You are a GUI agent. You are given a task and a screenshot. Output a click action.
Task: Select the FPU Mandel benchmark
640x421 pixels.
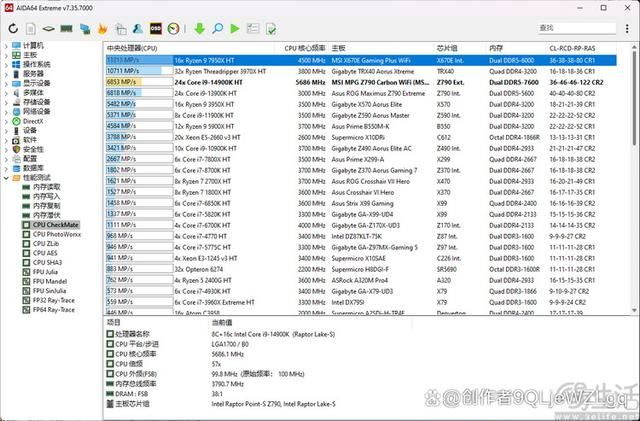point(49,281)
